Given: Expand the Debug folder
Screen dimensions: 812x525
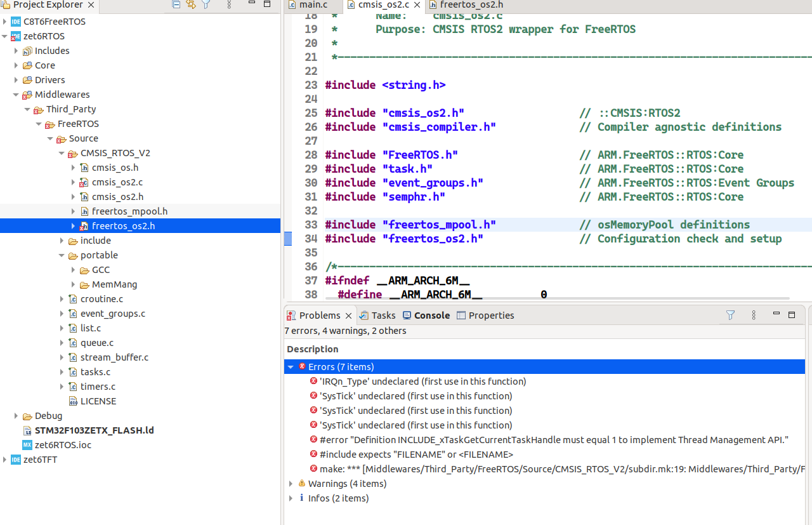Looking at the screenshot, I should tap(16, 415).
